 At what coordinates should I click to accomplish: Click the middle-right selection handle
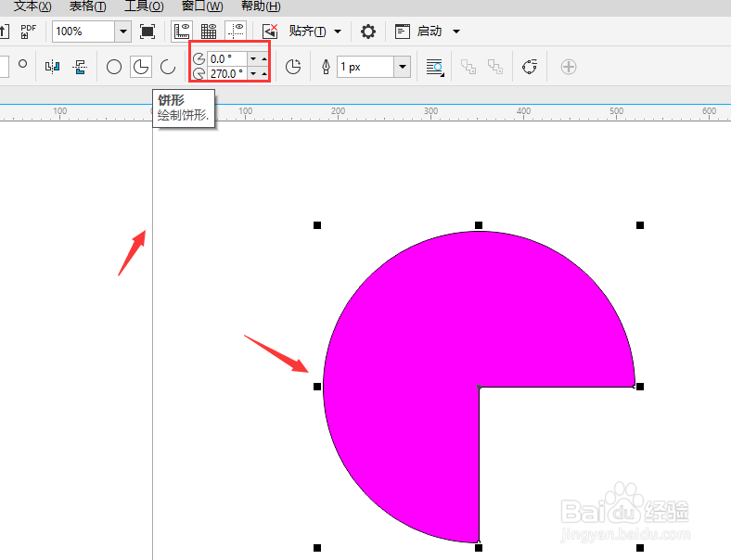click(x=640, y=387)
